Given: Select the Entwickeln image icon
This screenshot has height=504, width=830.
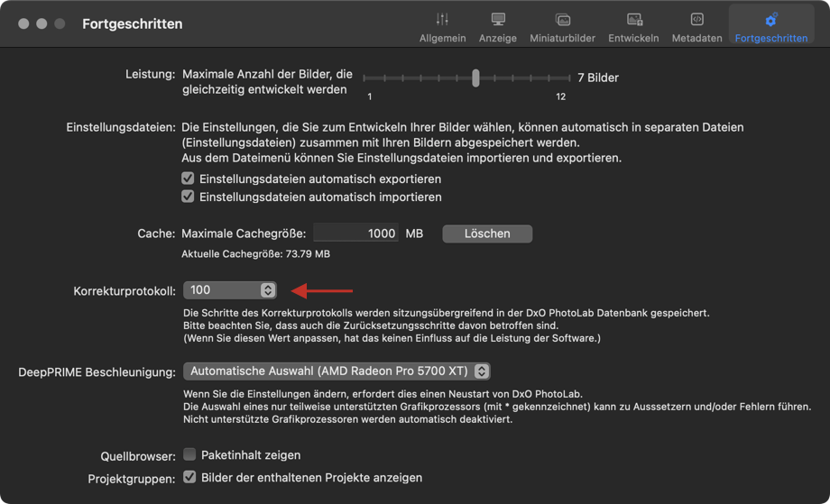Looking at the screenshot, I should point(633,20).
